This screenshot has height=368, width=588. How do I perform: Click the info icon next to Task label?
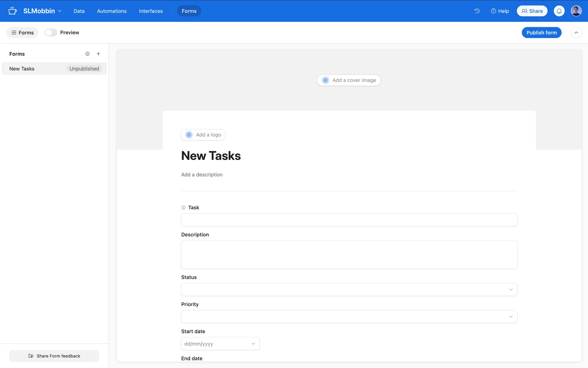[183, 208]
